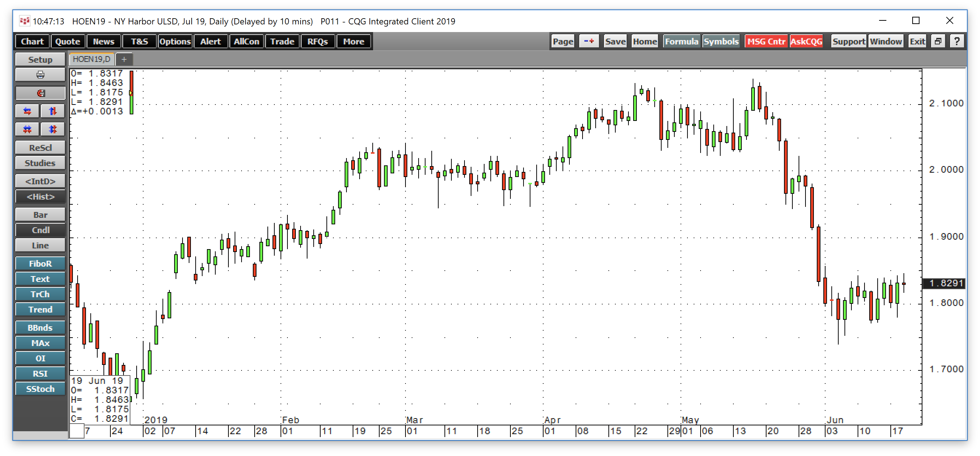Open the Window menu button

pos(886,41)
